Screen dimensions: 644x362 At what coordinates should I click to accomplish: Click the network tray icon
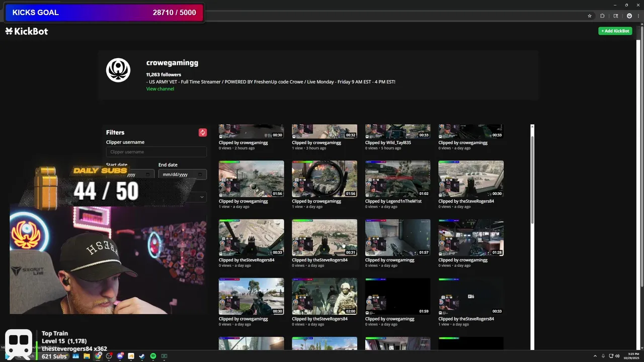click(x=610, y=356)
